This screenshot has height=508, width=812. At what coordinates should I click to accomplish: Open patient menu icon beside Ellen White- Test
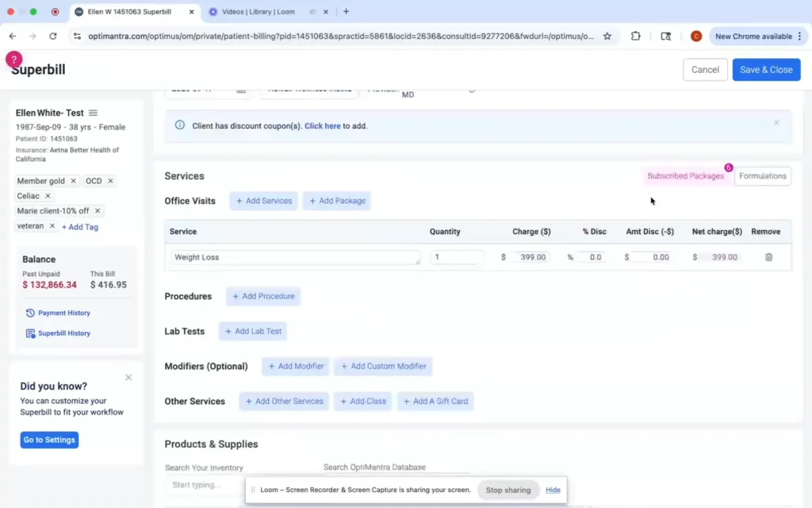93,113
